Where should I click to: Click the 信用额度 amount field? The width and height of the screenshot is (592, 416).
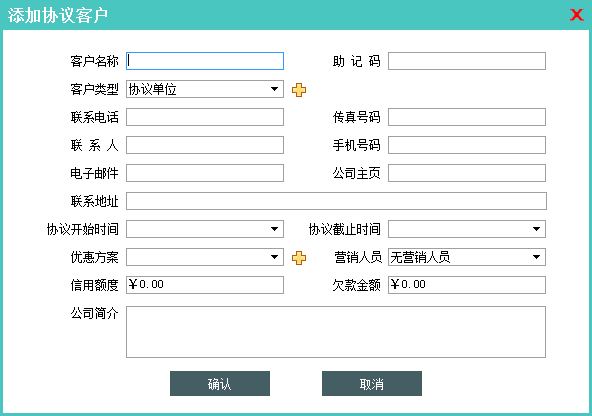tap(205, 285)
